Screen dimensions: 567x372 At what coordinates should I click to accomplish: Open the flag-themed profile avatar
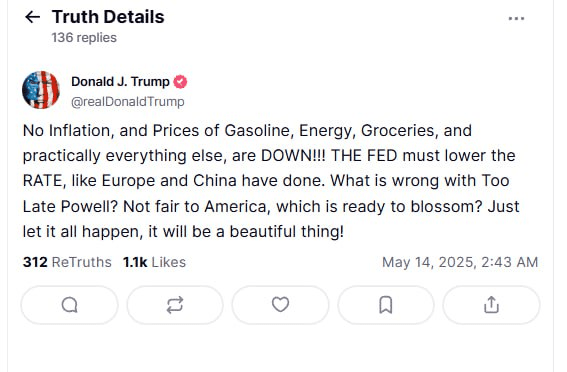tap(41, 90)
